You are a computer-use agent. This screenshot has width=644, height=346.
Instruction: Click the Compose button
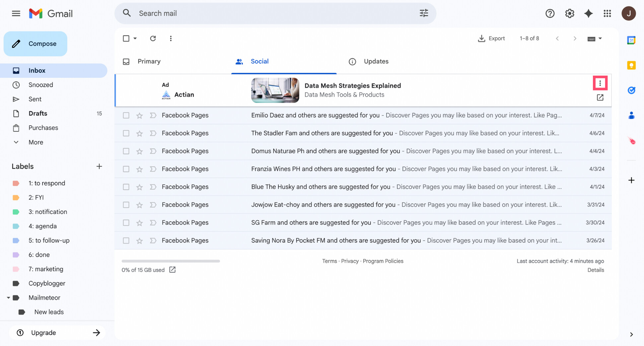(x=35, y=43)
